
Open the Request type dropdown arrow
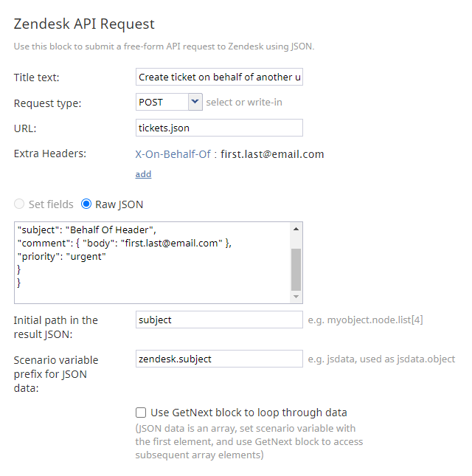195,102
